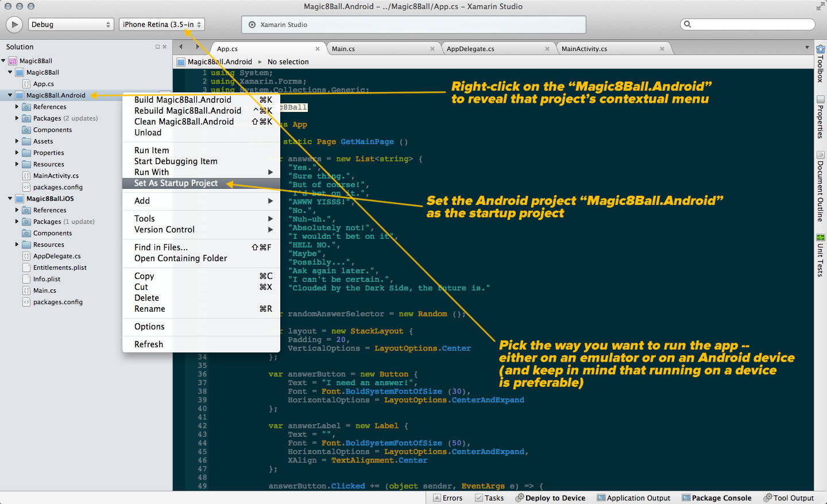827x504 pixels.
Task: Choose Open Containing Folder
Action: [202, 258]
